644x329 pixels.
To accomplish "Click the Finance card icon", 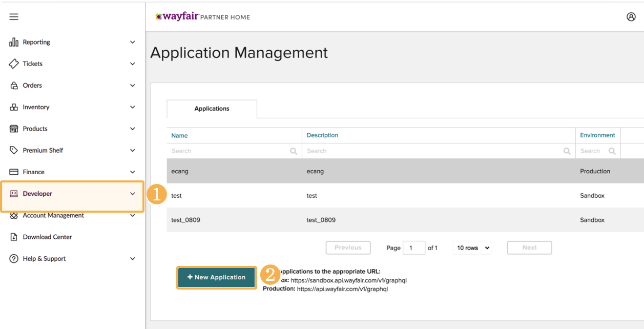I will [x=14, y=172].
